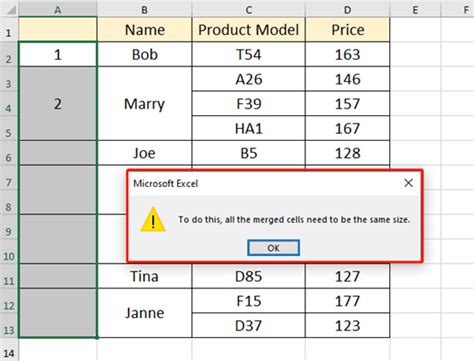Select column A header
The image size is (474, 361).
[58, 10]
